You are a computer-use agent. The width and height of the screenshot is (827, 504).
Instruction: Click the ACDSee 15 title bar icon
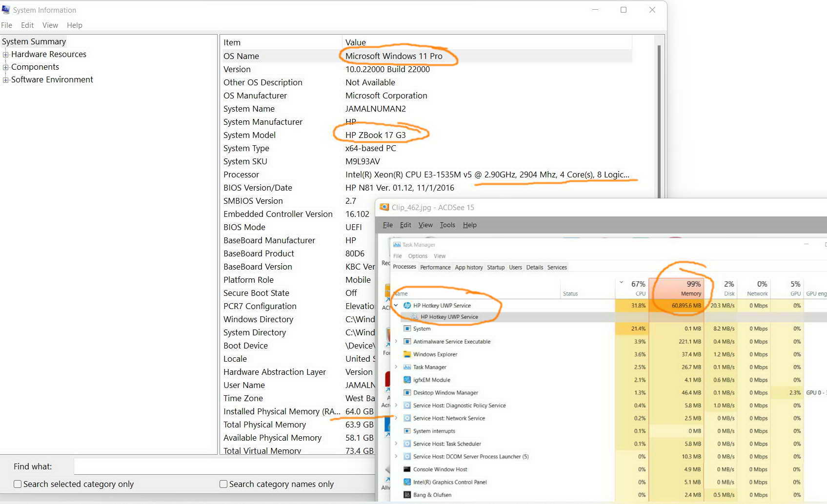pos(384,207)
